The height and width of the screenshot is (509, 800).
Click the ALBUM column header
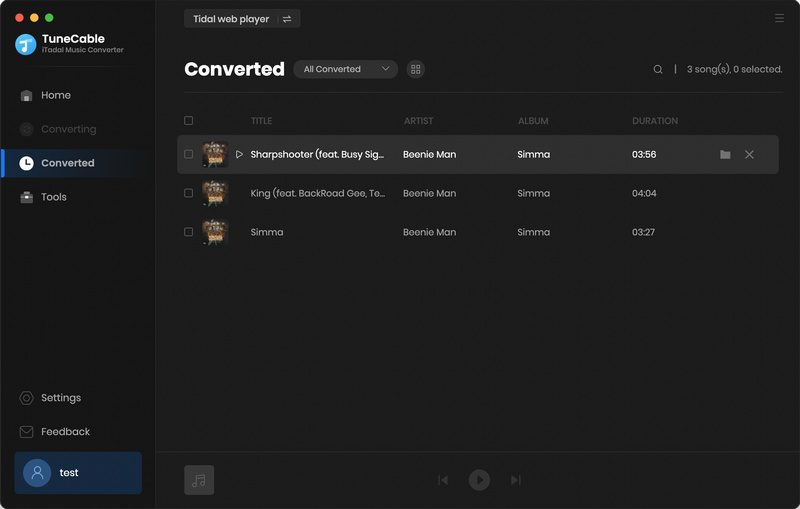pos(533,121)
